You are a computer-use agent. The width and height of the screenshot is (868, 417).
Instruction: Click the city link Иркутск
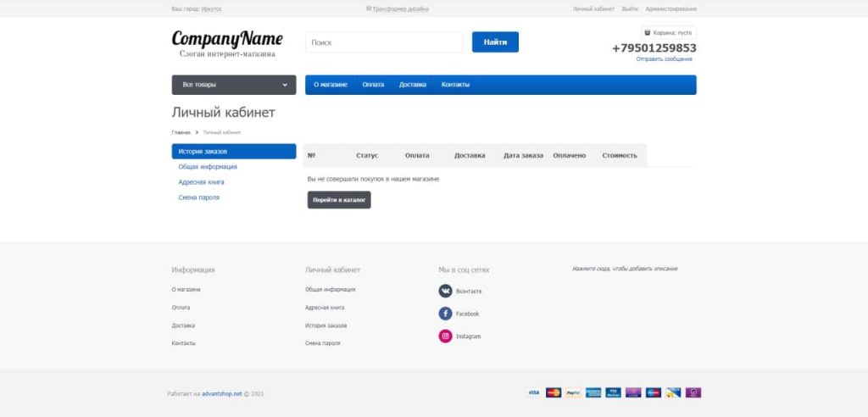(x=211, y=8)
